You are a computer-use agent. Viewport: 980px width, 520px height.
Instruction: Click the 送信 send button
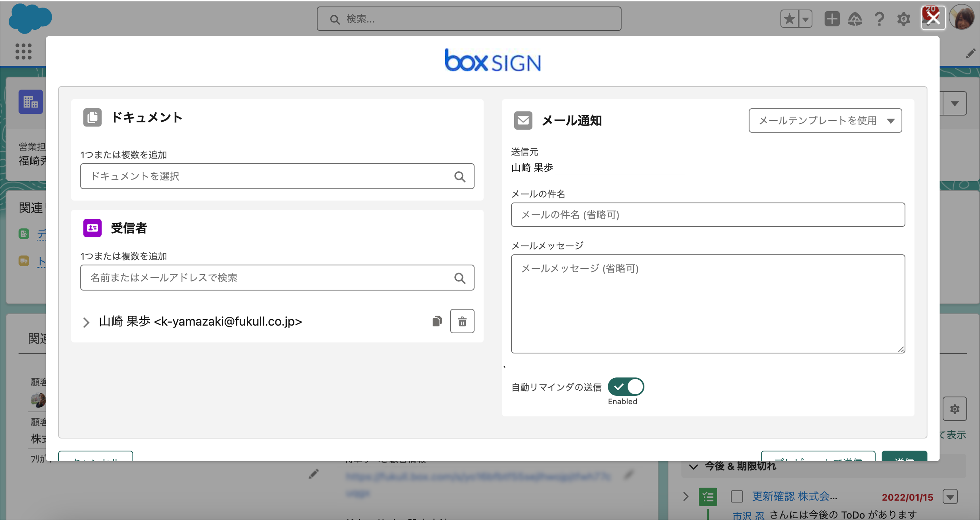tap(904, 456)
